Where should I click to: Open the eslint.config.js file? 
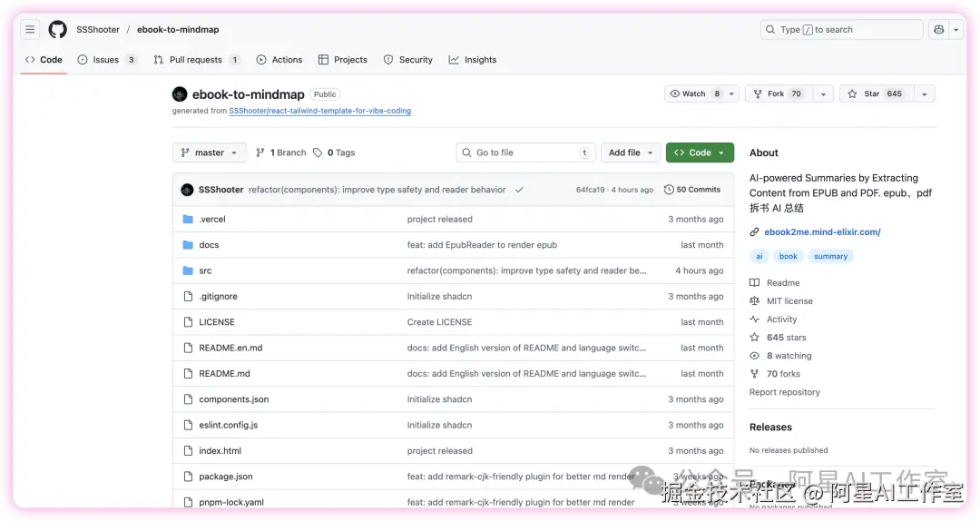[x=228, y=425]
